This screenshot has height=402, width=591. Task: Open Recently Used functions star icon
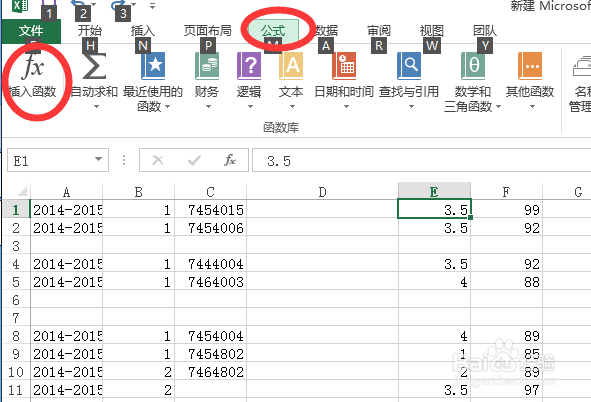coord(153,66)
